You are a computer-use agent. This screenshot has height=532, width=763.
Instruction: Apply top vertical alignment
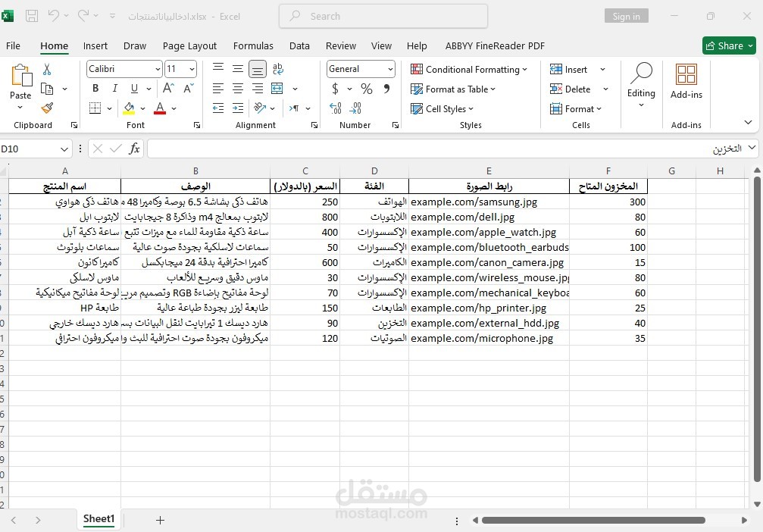click(218, 68)
